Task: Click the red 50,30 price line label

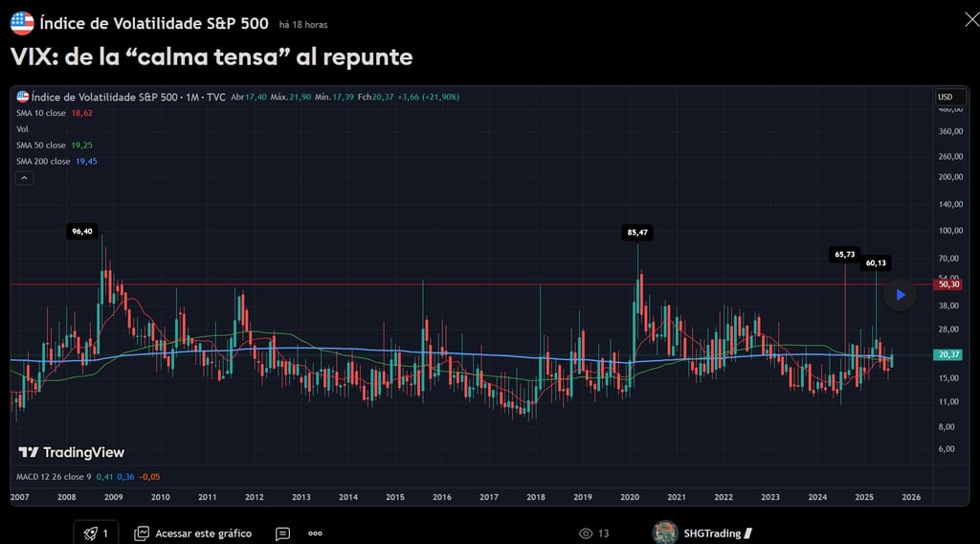Action: tap(948, 284)
